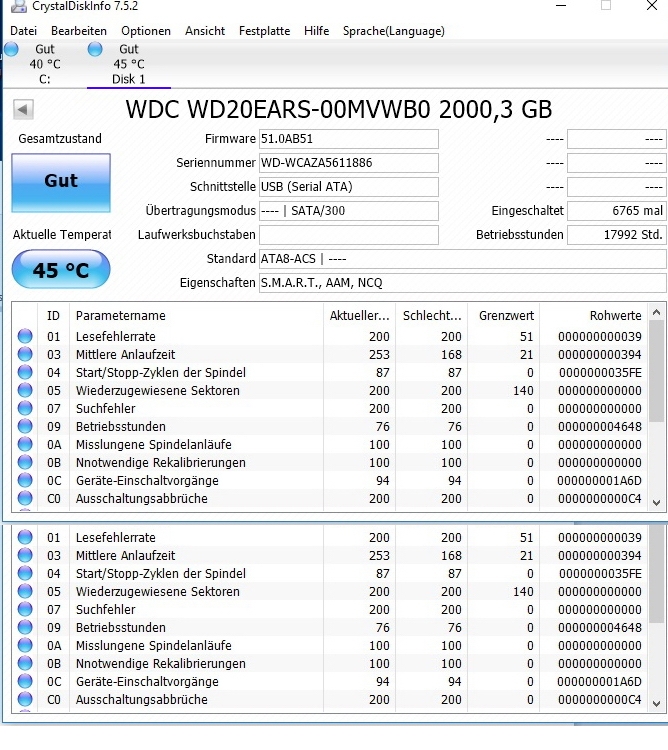The height and width of the screenshot is (750, 668).
Task: Click the Parametername column header
Action: coord(196,316)
